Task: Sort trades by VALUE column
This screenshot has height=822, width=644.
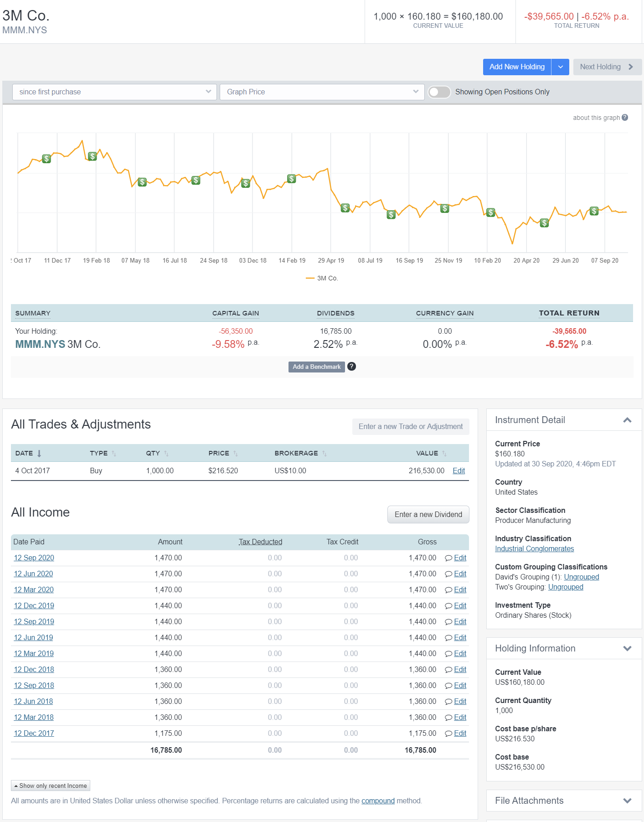Action: 444,453
